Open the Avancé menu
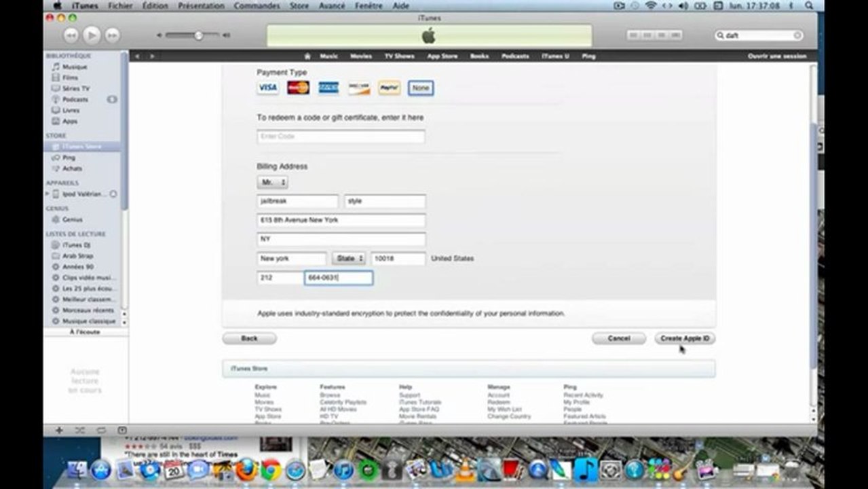The image size is (868, 489). coord(332,5)
